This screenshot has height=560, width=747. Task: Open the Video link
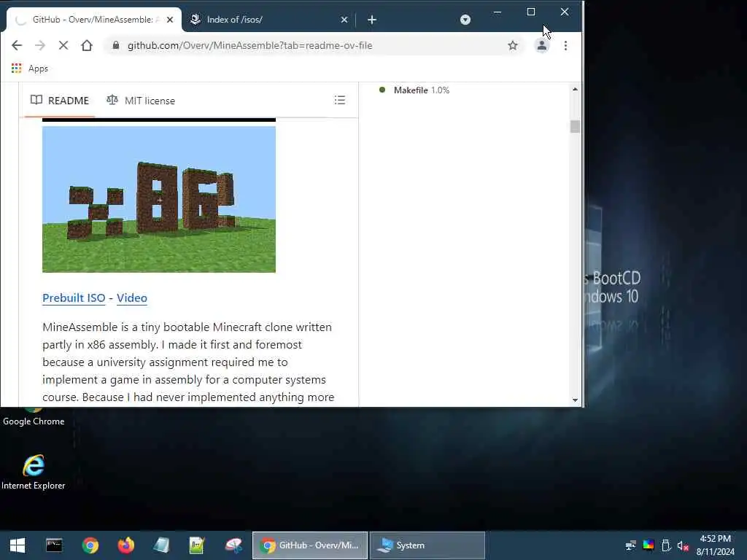(132, 298)
